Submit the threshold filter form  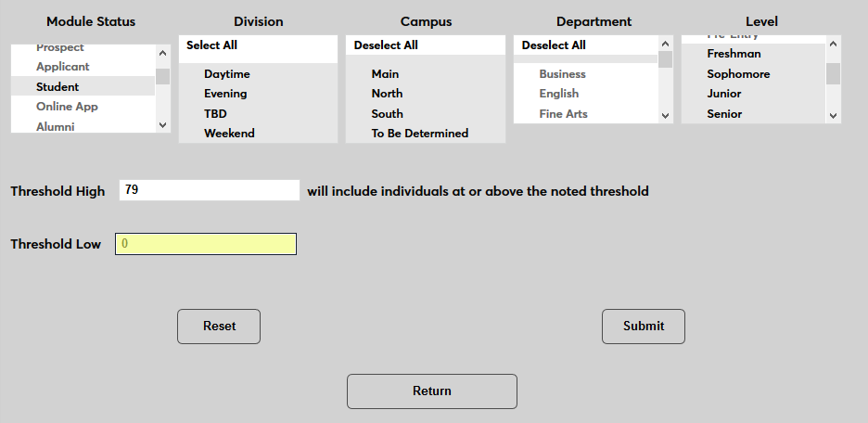(643, 327)
